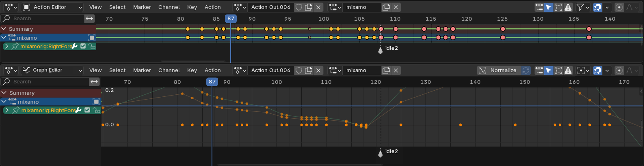
Task: Browse actions dropdown in Action Editor header
Action: pos(240,7)
